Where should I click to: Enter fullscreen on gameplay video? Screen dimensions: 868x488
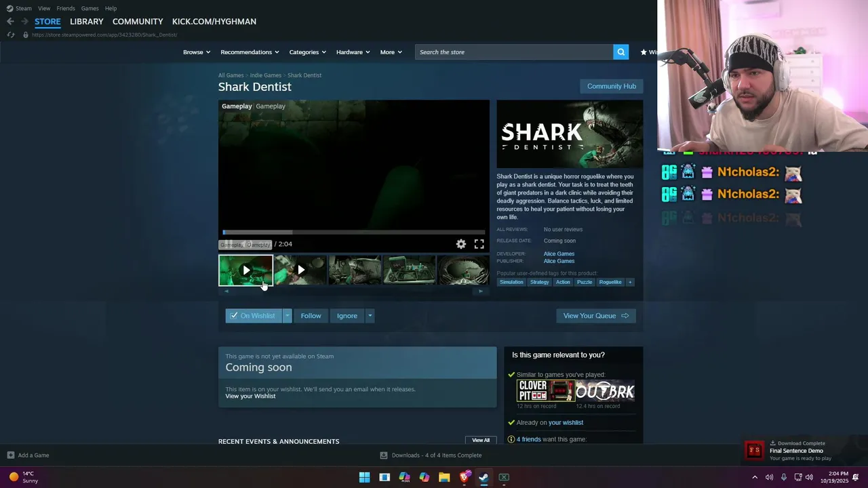pyautogui.click(x=479, y=244)
